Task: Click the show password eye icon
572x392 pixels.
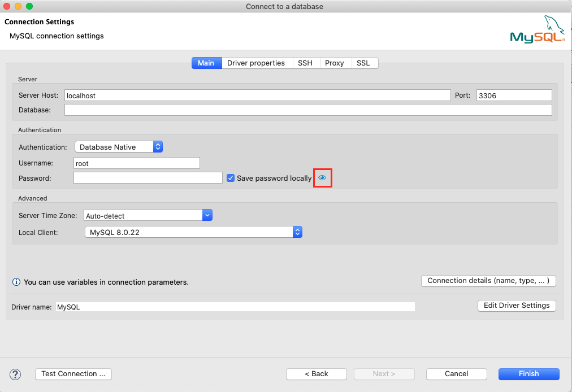Action: [322, 178]
